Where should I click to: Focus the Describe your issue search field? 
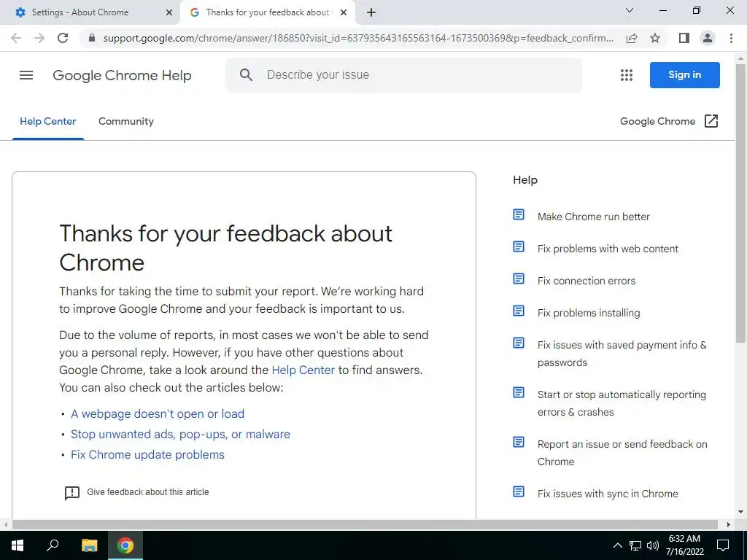[x=403, y=75]
